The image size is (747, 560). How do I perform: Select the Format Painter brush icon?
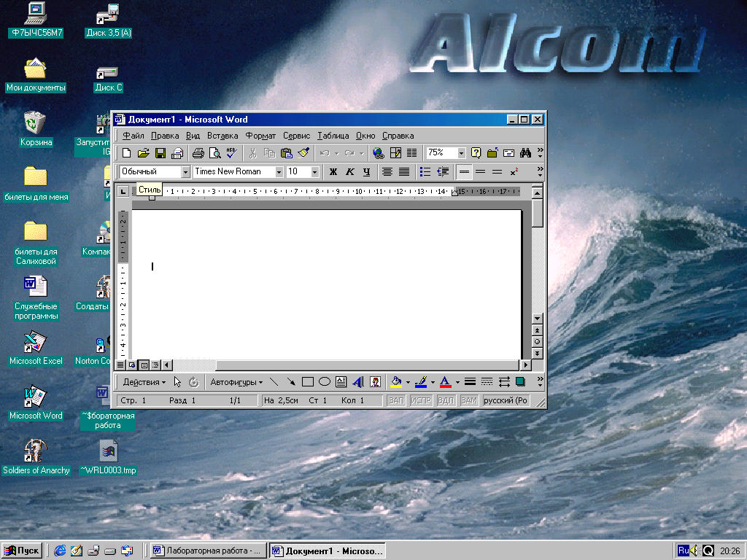coord(303,153)
